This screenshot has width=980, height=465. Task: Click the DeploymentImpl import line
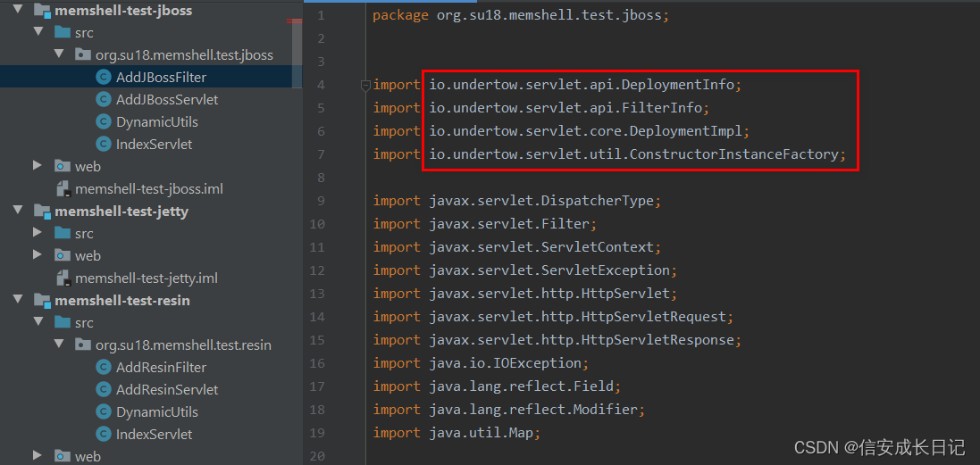coord(561,131)
